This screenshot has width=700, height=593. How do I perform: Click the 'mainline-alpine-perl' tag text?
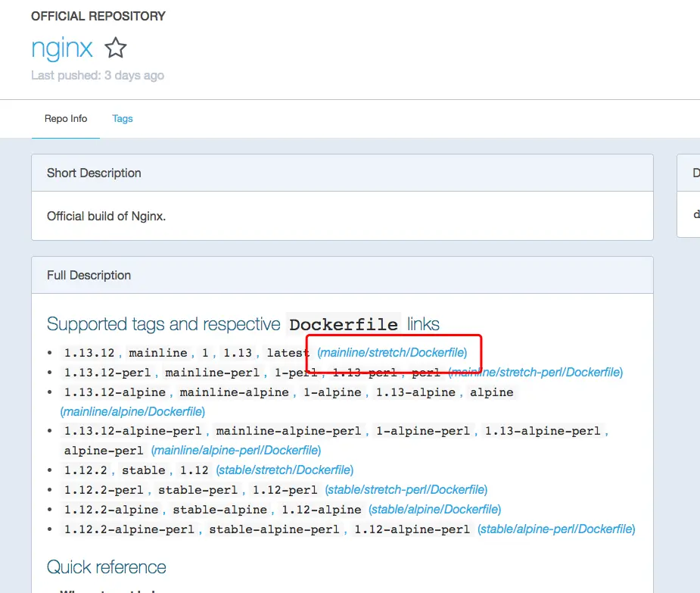[288, 431]
